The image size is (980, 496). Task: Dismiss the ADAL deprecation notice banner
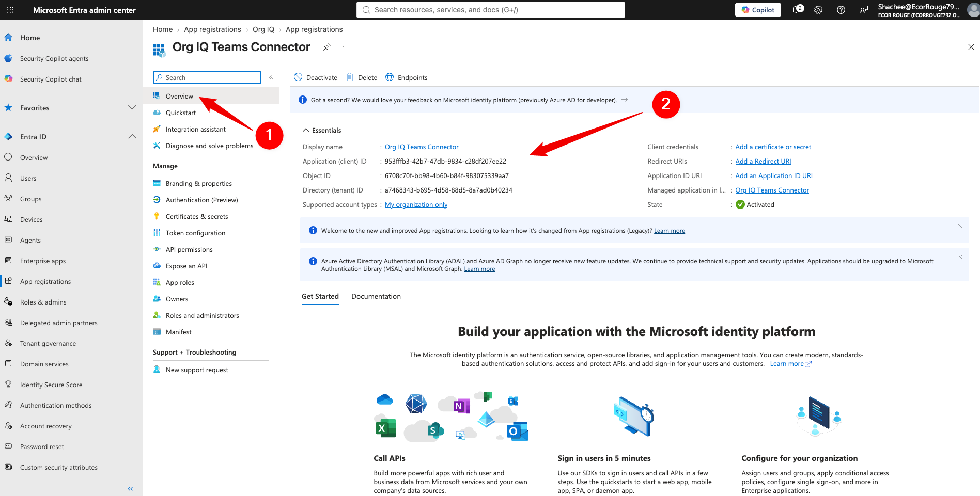[960, 257]
